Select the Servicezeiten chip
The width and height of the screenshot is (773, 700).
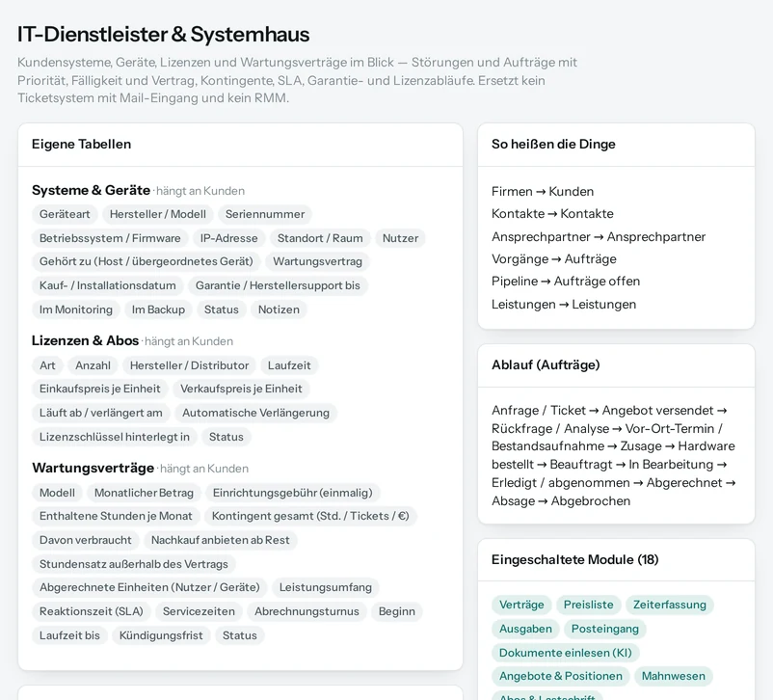tap(199, 611)
